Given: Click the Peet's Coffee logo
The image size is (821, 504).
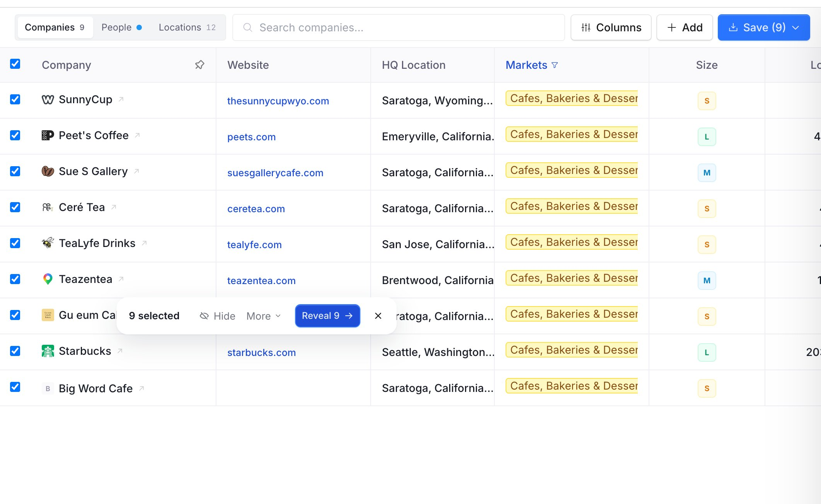Looking at the screenshot, I should 48,135.
